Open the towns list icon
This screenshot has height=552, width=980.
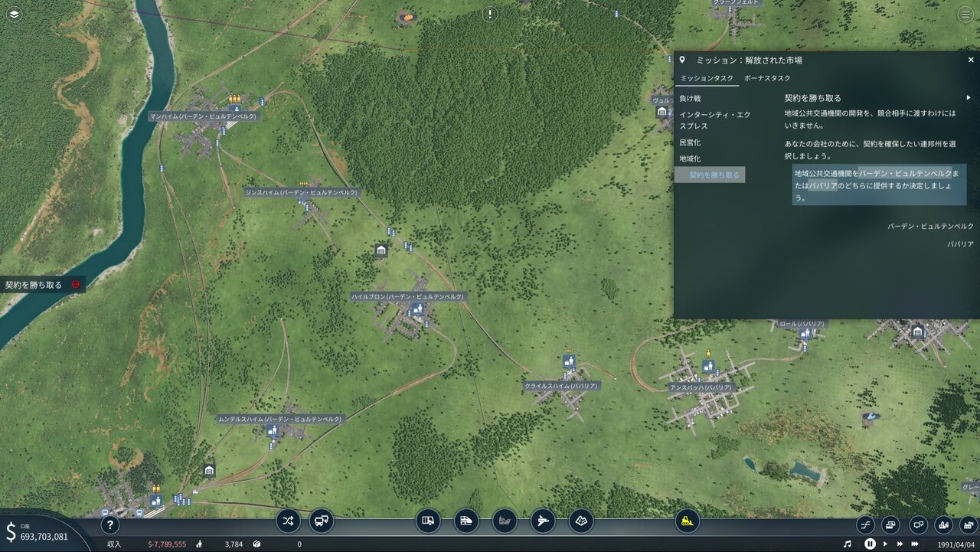tap(943, 525)
